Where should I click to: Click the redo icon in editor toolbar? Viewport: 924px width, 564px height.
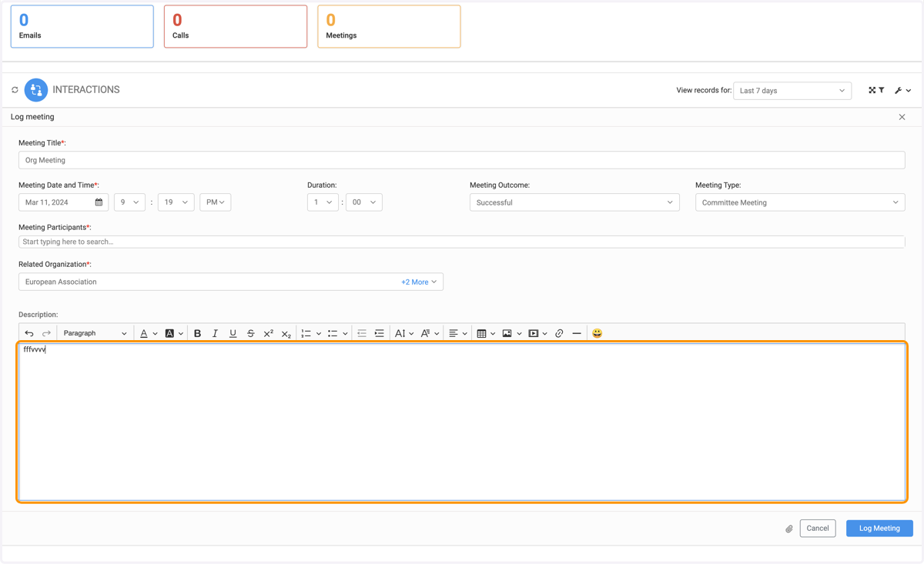[x=46, y=333]
